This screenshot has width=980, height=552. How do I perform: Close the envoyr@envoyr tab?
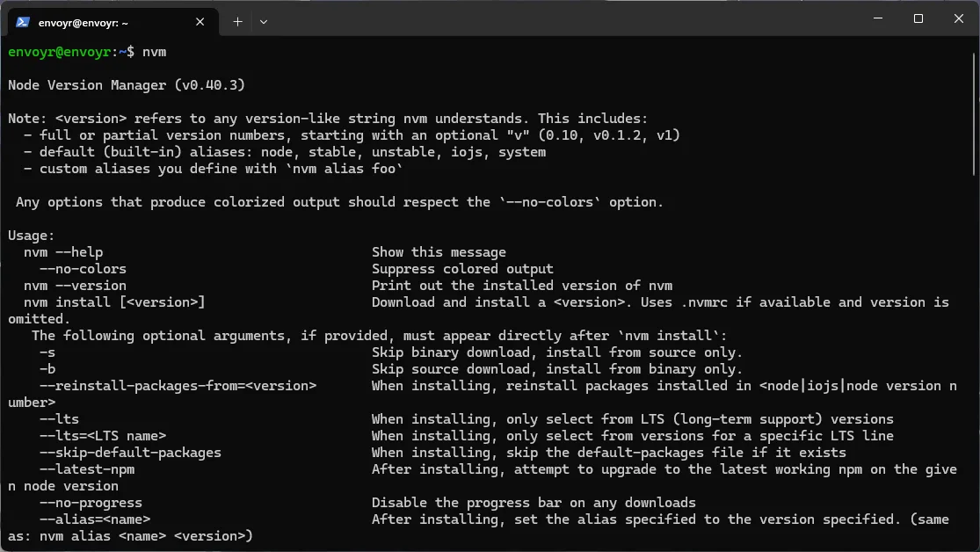[x=200, y=22]
